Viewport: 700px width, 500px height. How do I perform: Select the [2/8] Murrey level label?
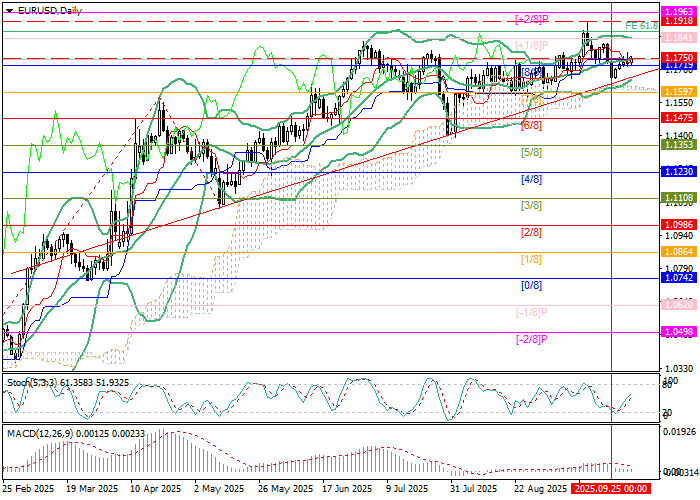tap(532, 232)
